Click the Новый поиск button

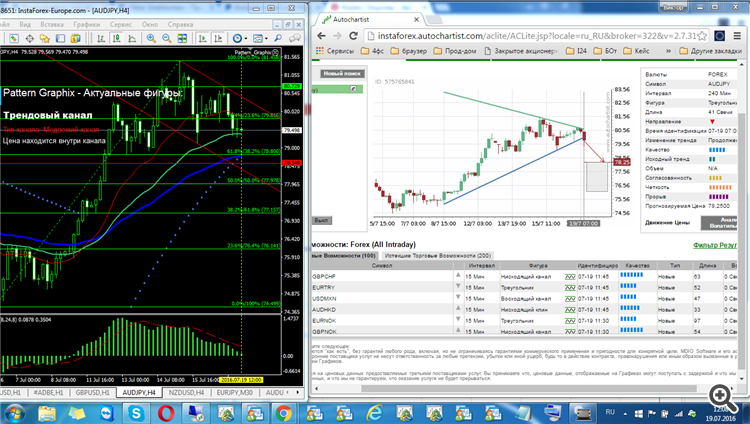click(x=342, y=73)
